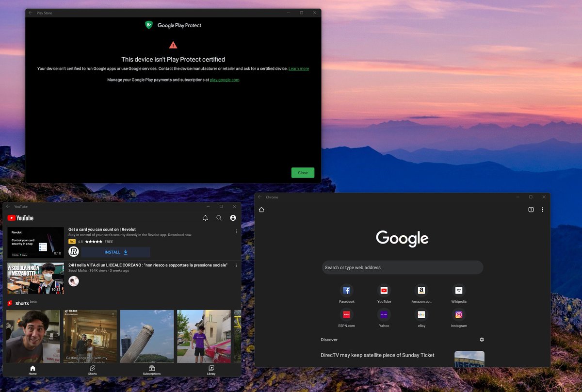Open options menu for LICEALE COREANO video

pyautogui.click(x=236, y=266)
